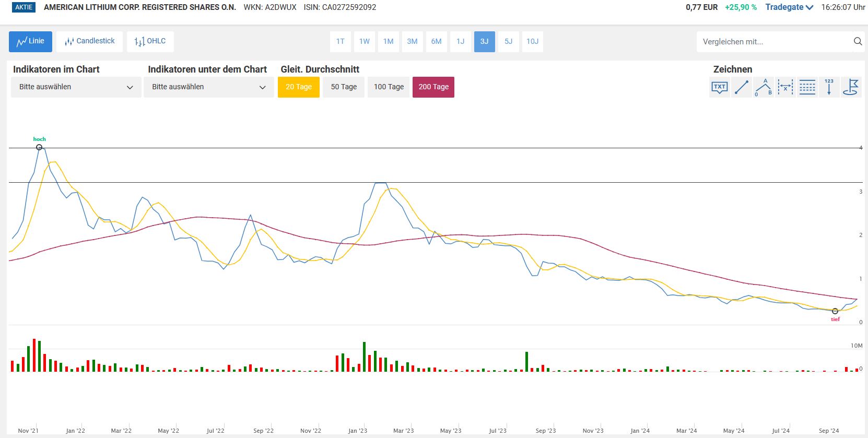This screenshot has width=868, height=438.
Task: Select the TXT text annotation tool
Action: coord(720,87)
